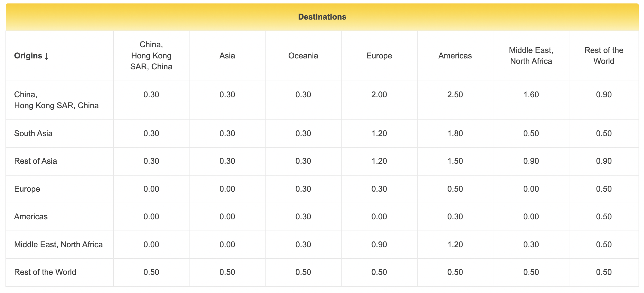The image size is (644, 293).
Task: Click 0.90 in Rest of Asia row, Rest of World column
Action: coord(604,161)
